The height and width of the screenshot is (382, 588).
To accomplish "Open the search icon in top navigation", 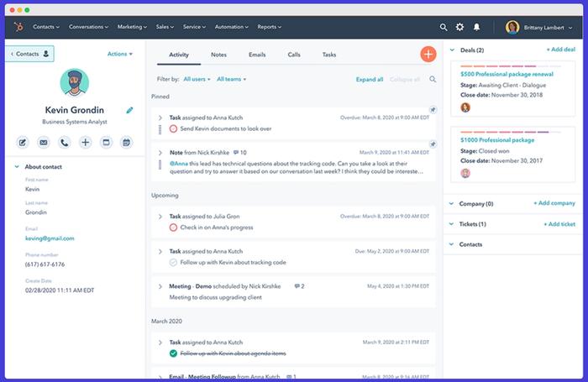I will pyautogui.click(x=444, y=27).
